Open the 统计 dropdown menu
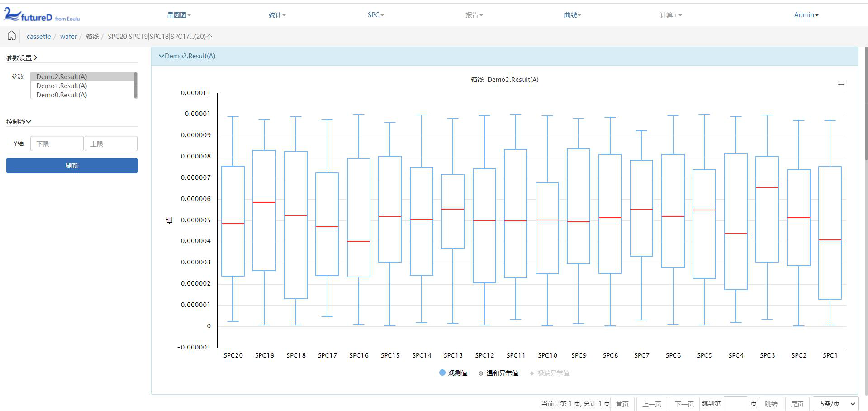 277,15
